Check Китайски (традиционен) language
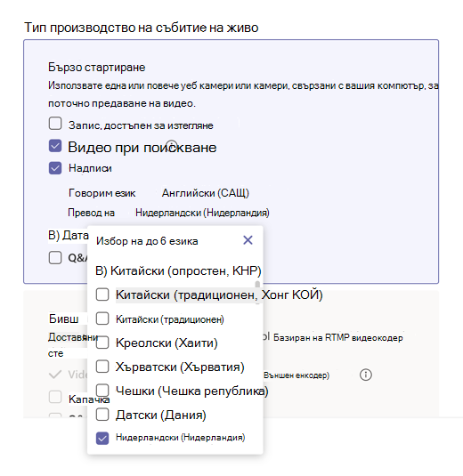 [102, 319]
